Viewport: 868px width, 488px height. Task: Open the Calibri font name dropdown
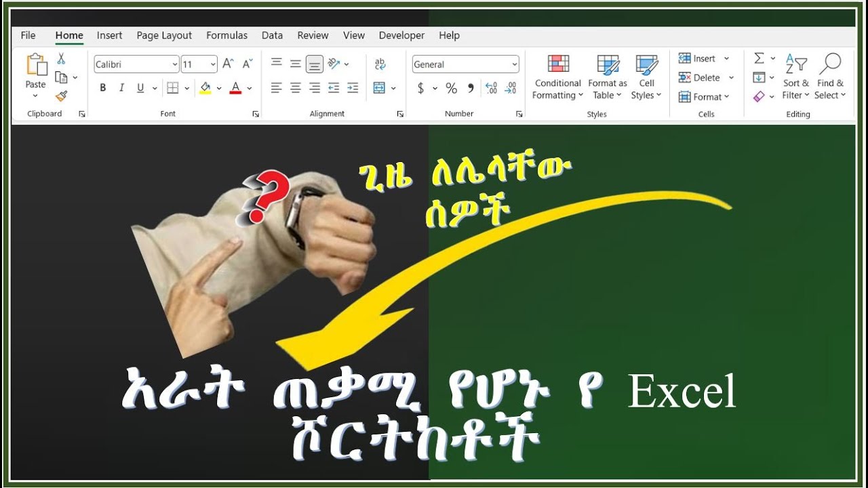point(175,64)
